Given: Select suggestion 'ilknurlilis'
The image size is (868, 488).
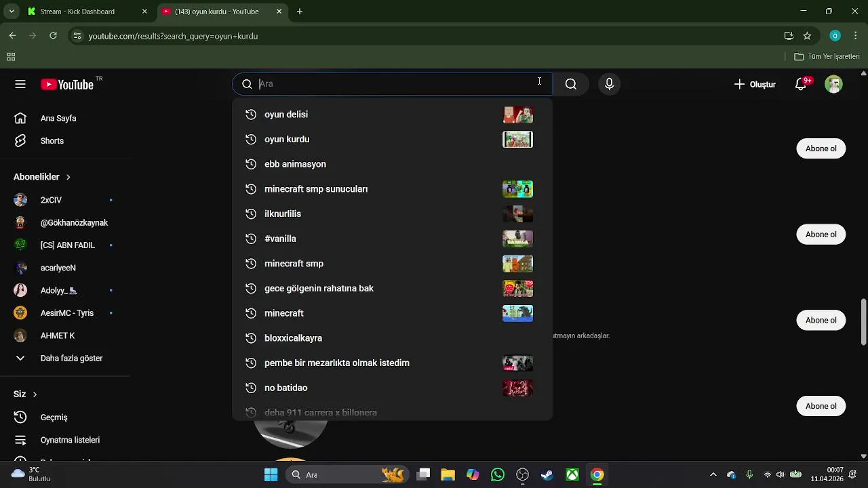Looking at the screenshot, I should coord(392,213).
